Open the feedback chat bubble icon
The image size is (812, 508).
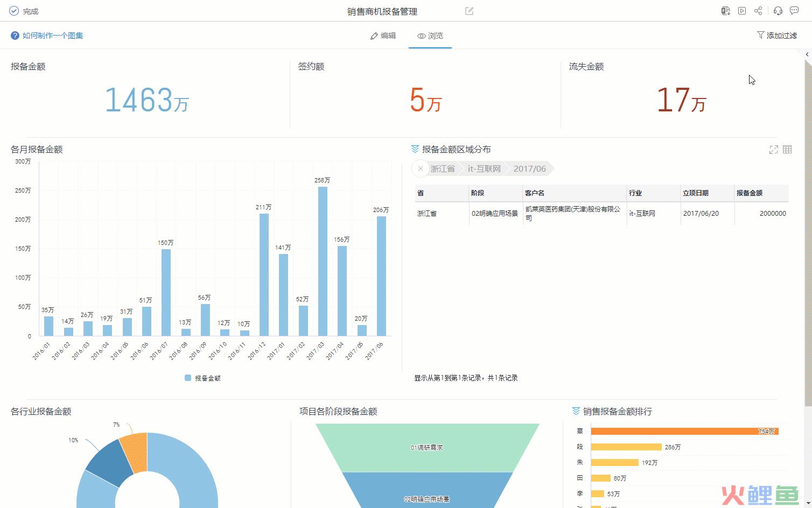(794, 11)
